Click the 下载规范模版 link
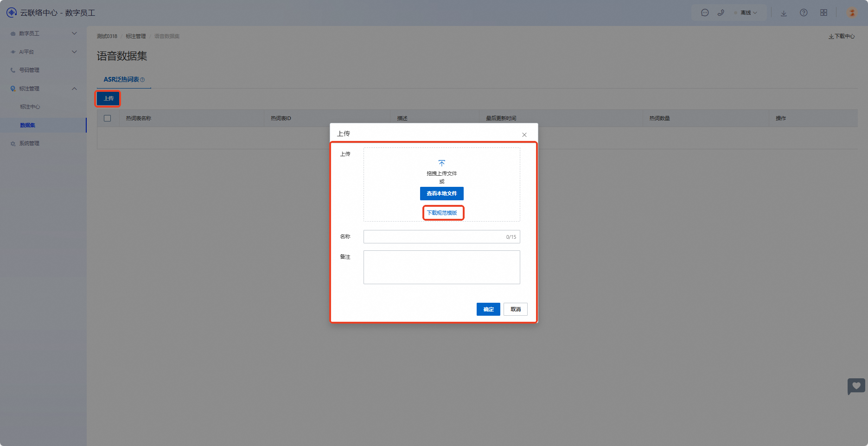Viewport: 868px width, 446px height. point(442,213)
